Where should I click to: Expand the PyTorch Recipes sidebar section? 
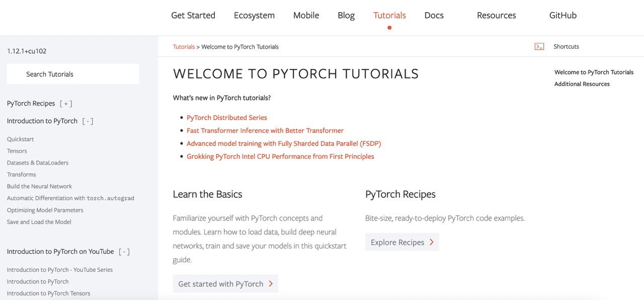tap(66, 104)
